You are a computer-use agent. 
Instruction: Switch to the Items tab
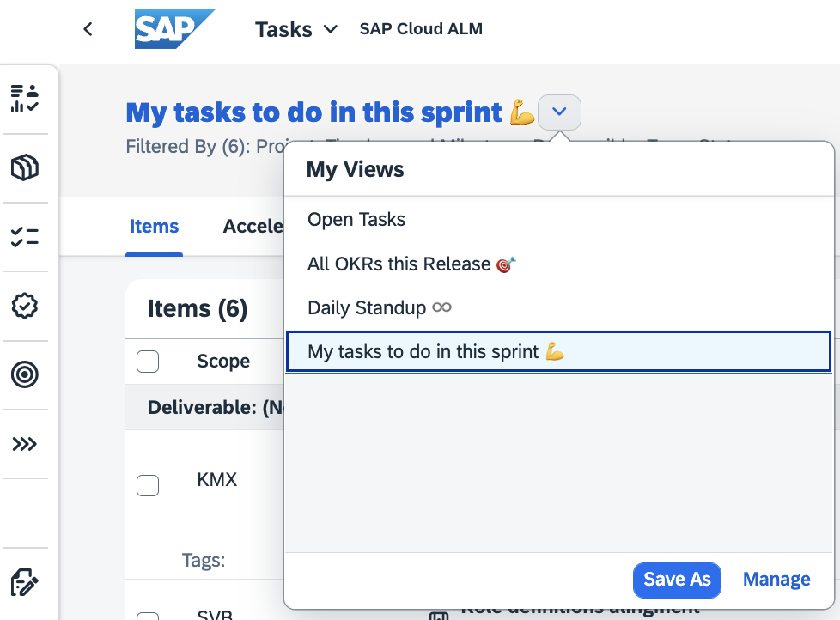click(x=154, y=227)
